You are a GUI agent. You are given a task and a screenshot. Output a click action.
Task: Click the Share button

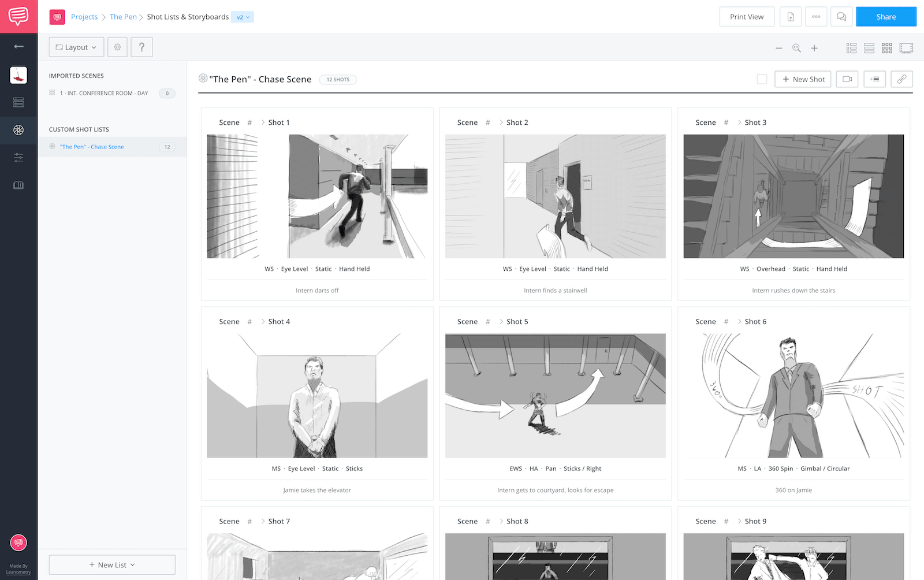(886, 16)
